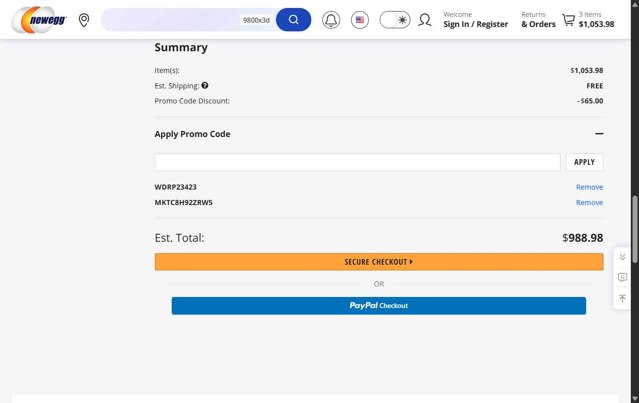The height and width of the screenshot is (403, 639).
Task: Click the back-to-top arrow icon
Action: pos(622,298)
